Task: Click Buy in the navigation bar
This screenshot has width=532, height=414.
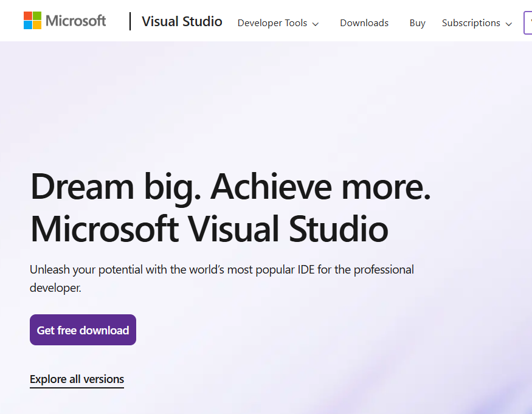Action: point(417,22)
